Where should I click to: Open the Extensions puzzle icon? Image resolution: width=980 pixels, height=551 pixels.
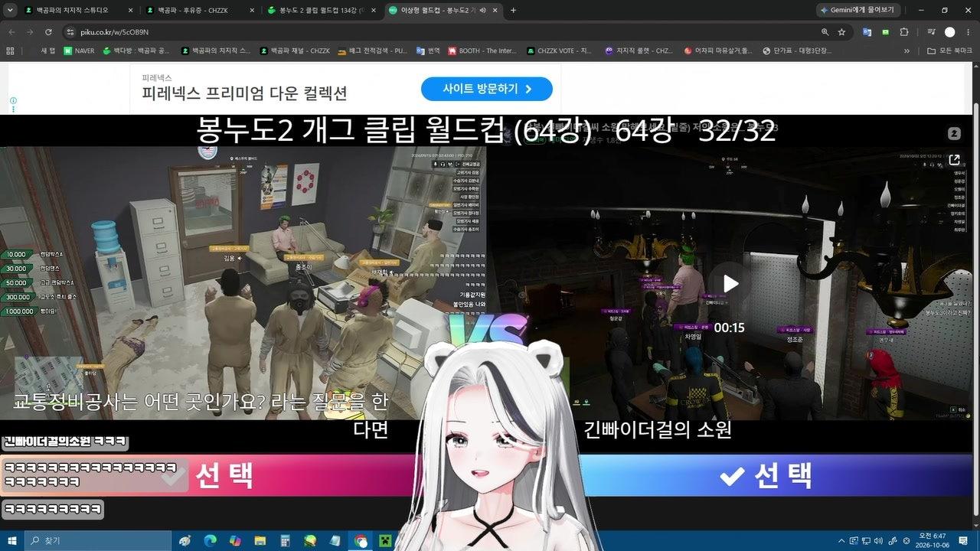[x=904, y=32]
